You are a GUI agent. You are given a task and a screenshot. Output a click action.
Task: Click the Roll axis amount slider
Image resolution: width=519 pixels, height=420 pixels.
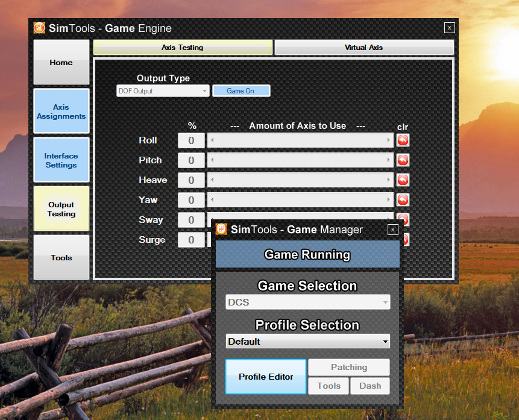300,140
